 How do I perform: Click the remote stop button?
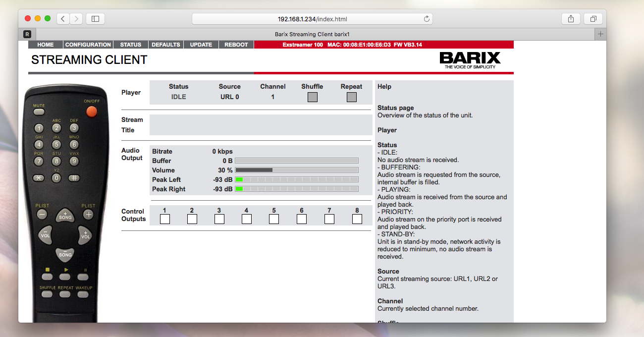47,276
